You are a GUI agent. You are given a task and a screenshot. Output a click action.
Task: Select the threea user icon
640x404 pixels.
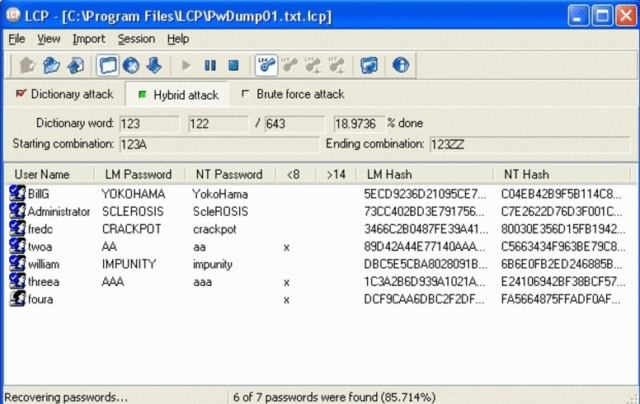(x=17, y=281)
